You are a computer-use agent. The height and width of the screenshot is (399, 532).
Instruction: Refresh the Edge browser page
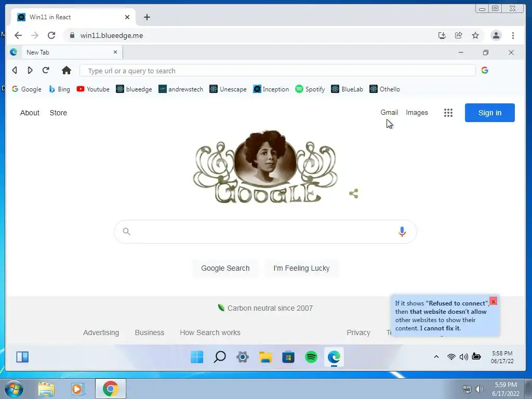[46, 70]
